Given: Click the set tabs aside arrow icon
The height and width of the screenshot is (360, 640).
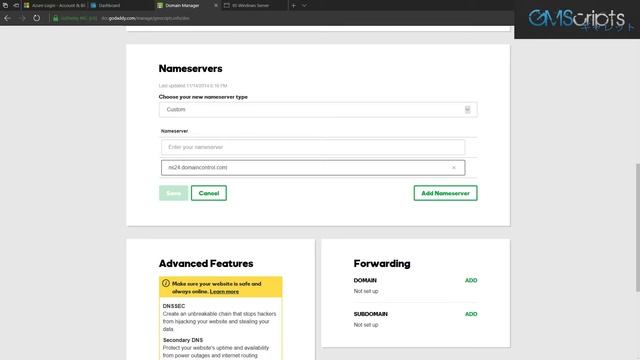Looking at the screenshot, I should (16, 5).
